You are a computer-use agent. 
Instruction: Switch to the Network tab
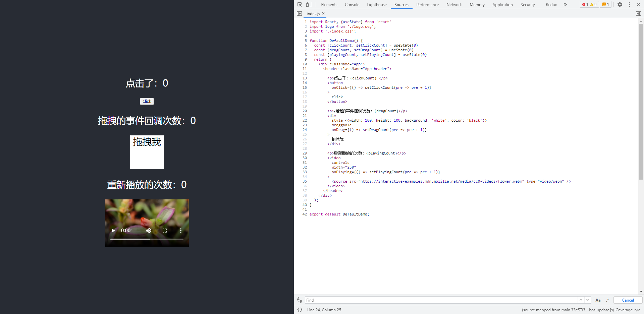(x=454, y=5)
